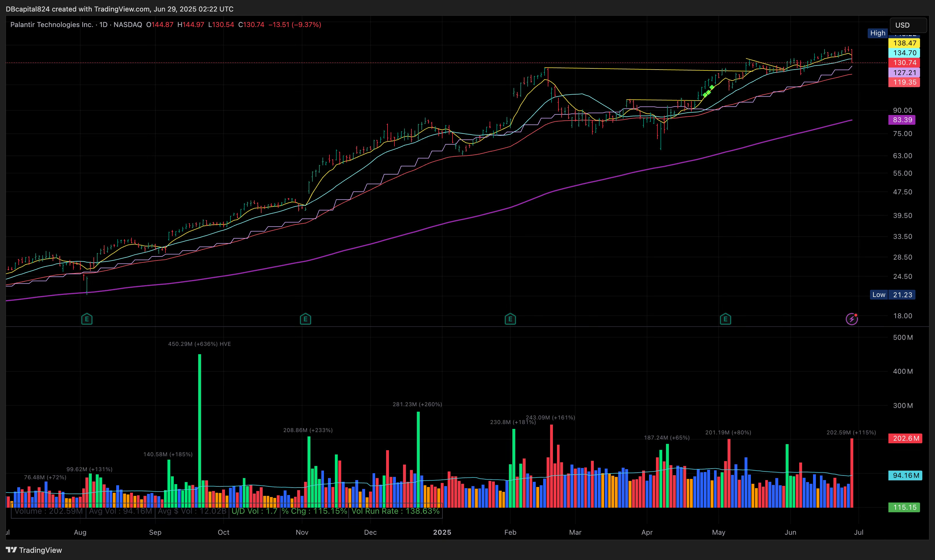Click the 76.48M (+72%) volume label
The height and width of the screenshot is (560, 935).
45,477
